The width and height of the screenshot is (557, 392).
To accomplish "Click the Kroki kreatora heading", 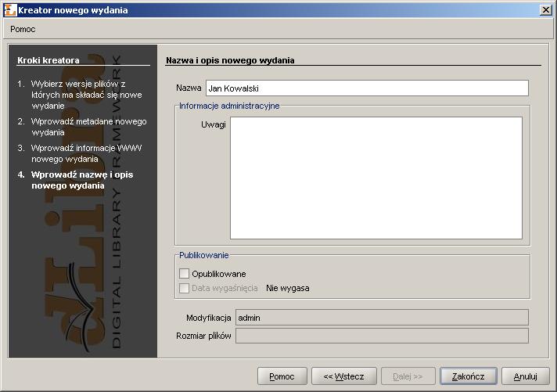I will [x=49, y=60].
